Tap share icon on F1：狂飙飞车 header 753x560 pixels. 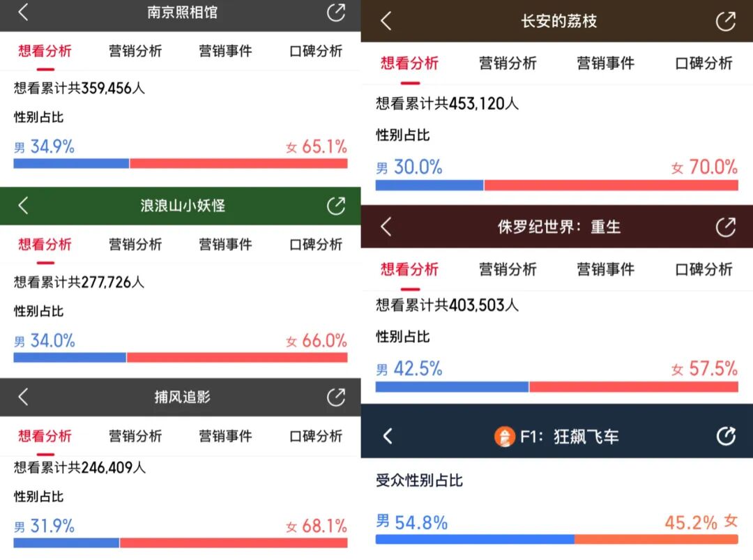[x=726, y=436]
